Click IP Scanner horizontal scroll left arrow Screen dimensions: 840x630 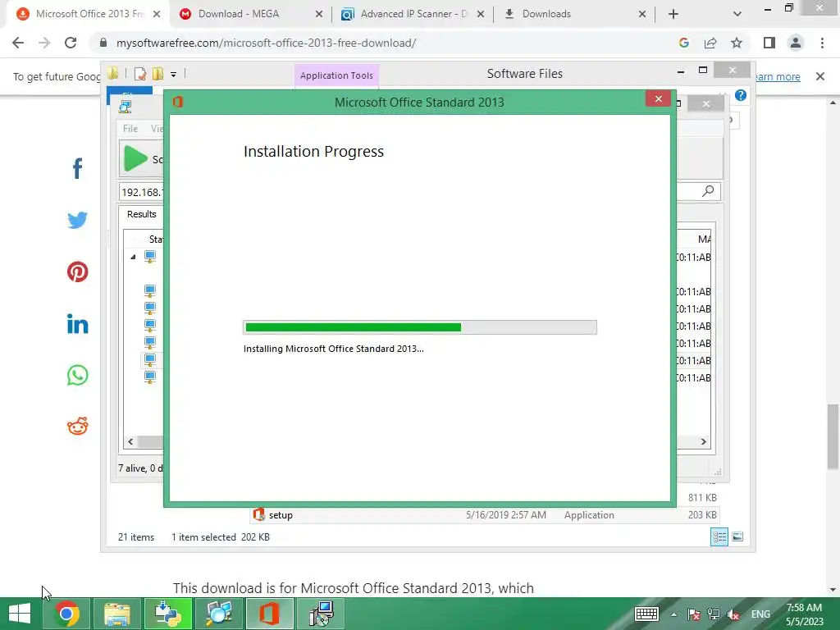tap(130, 442)
